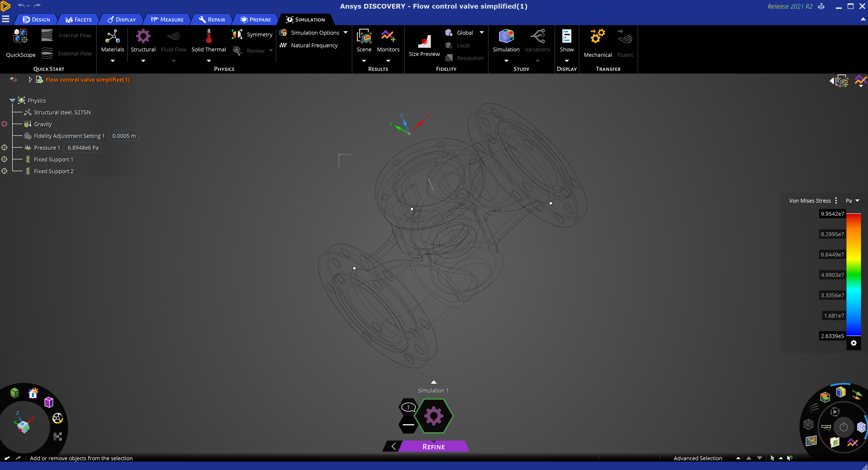Click the back chevron beside Refine
The image size is (868, 470).
click(x=393, y=446)
